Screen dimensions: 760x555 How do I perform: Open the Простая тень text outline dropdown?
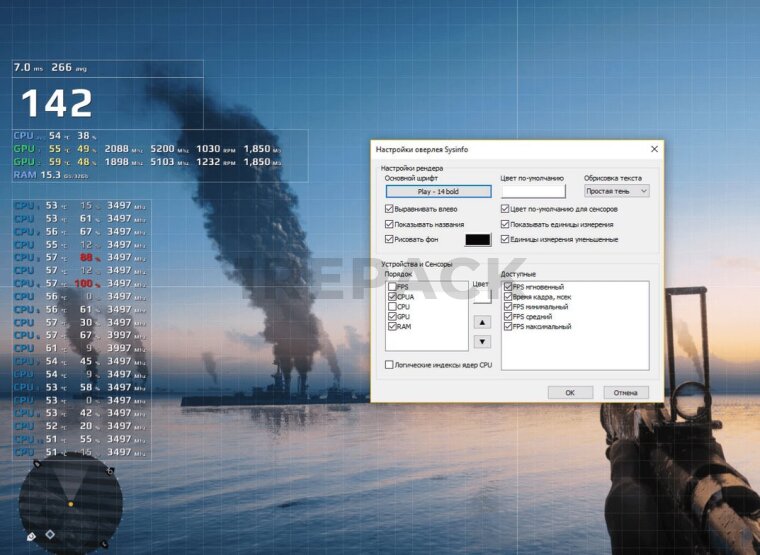pos(616,191)
